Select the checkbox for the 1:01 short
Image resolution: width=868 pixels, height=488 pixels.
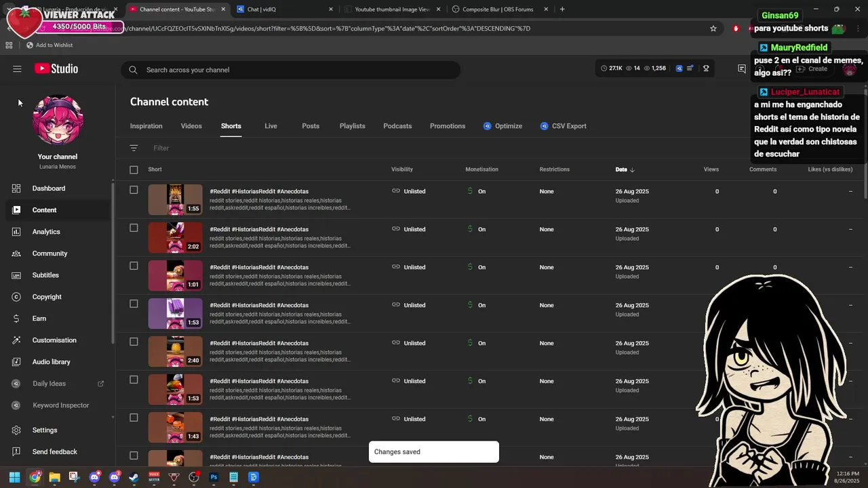click(x=134, y=266)
